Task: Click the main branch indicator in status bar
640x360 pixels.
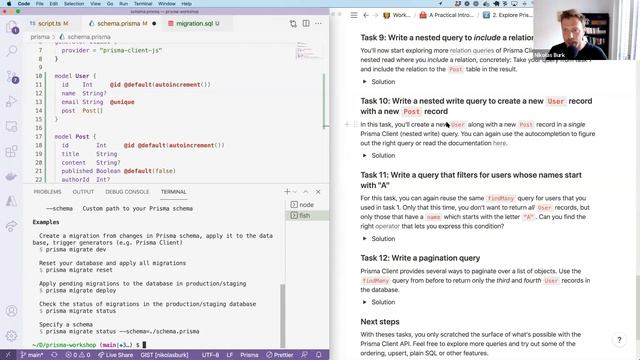Action: (x=32, y=355)
